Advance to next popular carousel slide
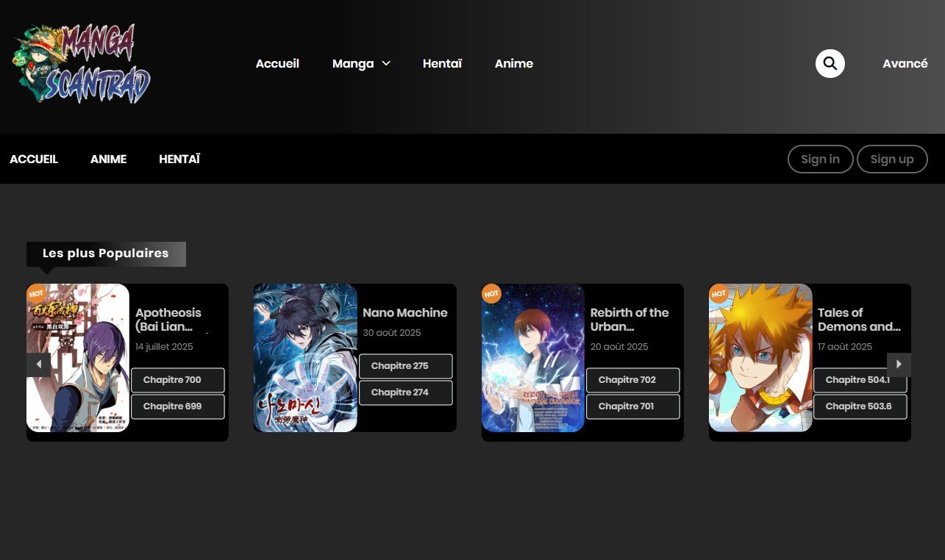This screenshot has height=560, width=945. [x=899, y=365]
